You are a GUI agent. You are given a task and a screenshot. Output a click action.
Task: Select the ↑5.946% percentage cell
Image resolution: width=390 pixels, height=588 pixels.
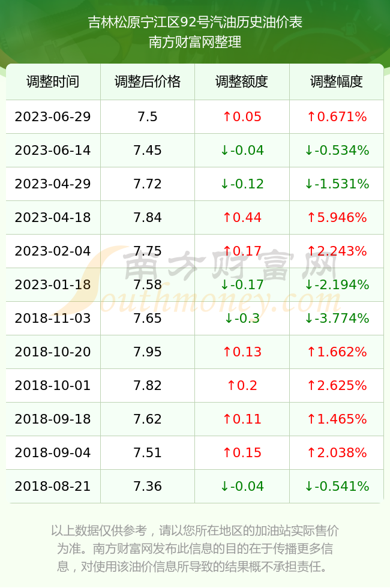pyautogui.click(x=337, y=217)
